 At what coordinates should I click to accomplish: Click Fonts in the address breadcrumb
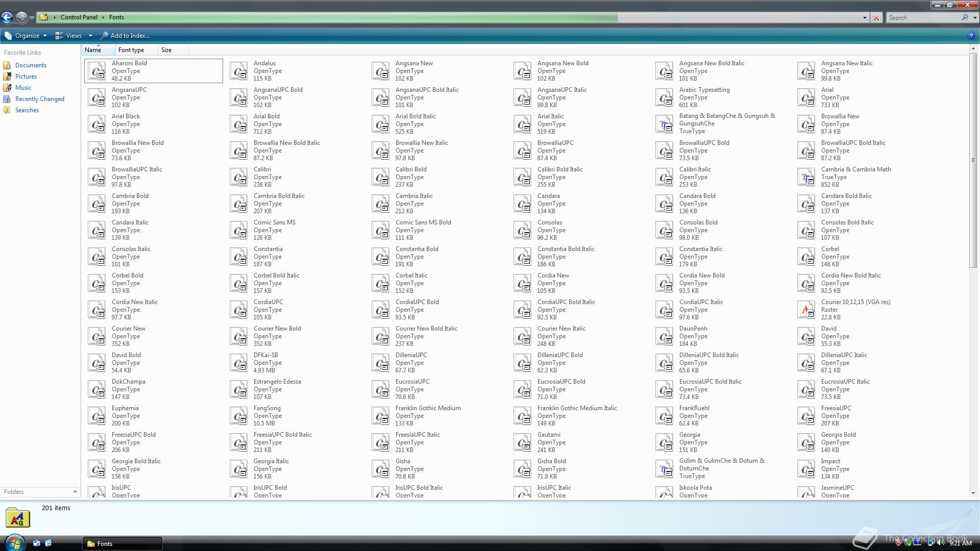[x=116, y=17]
